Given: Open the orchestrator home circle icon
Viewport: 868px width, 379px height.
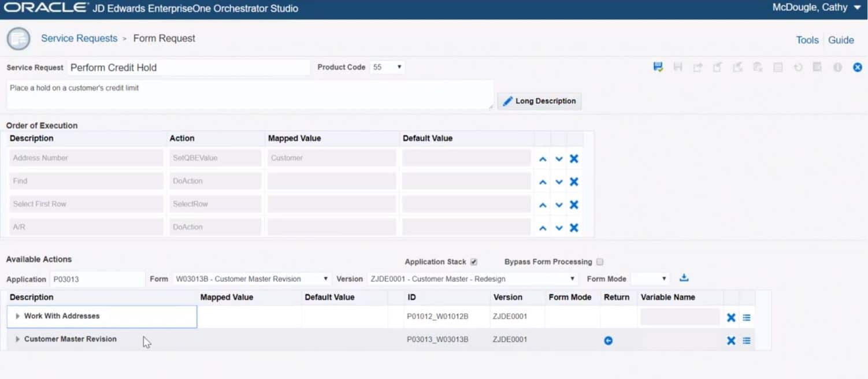Looking at the screenshot, I should pyautogui.click(x=18, y=39).
